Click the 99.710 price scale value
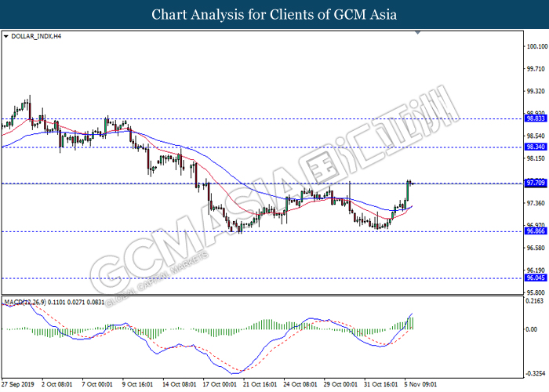 click(536, 69)
